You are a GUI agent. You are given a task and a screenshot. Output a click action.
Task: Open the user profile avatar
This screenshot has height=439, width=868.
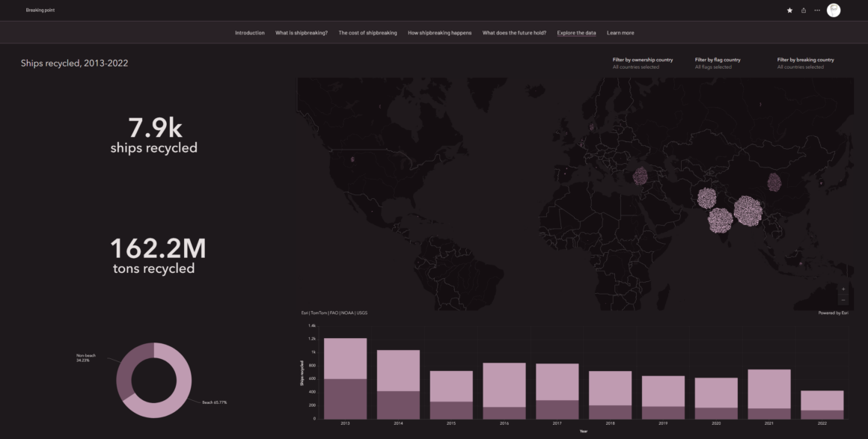coord(833,10)
